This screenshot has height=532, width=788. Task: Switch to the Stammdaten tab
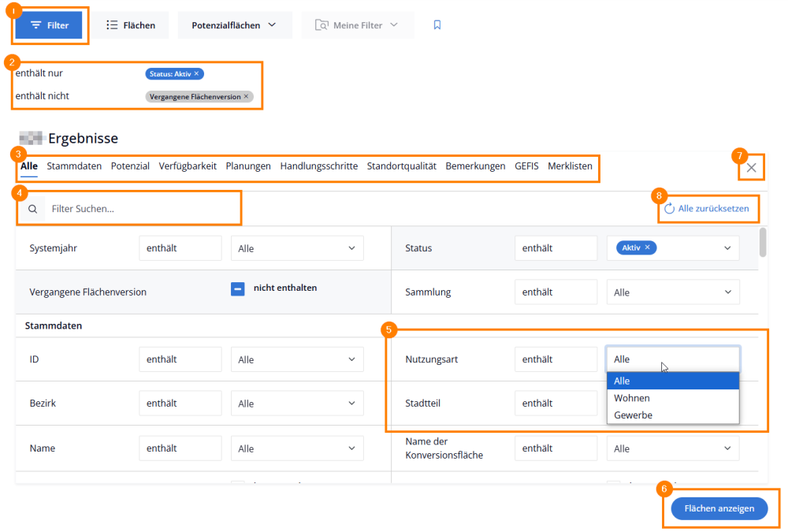coord(74,166)
